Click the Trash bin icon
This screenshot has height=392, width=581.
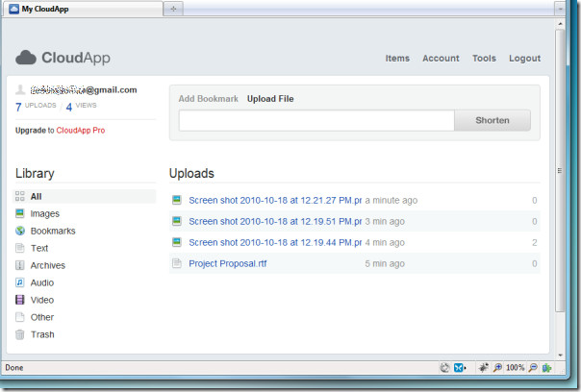point(20,334)
